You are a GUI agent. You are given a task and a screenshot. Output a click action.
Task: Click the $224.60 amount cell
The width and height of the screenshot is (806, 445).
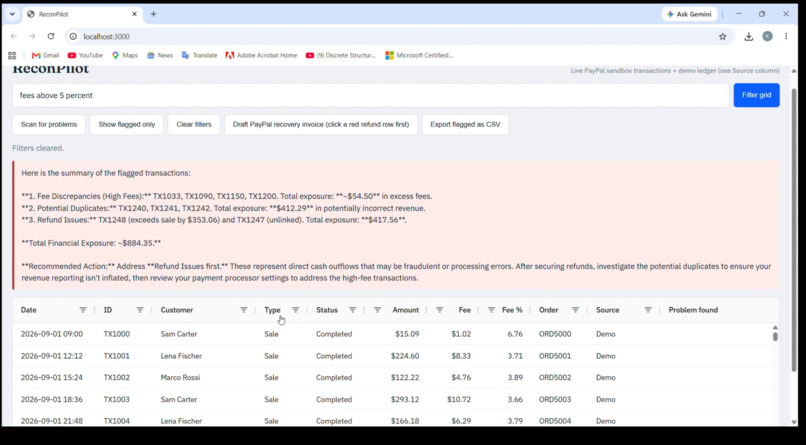[405, 356]
